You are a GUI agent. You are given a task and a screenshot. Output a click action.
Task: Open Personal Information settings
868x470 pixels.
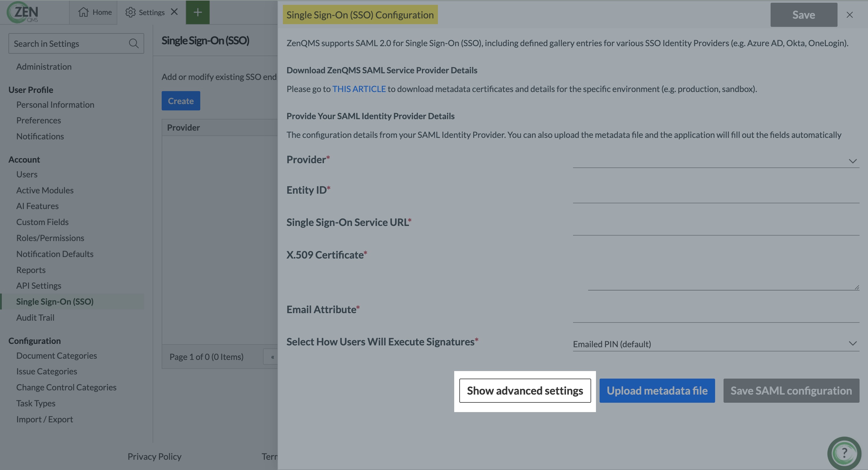55,104
